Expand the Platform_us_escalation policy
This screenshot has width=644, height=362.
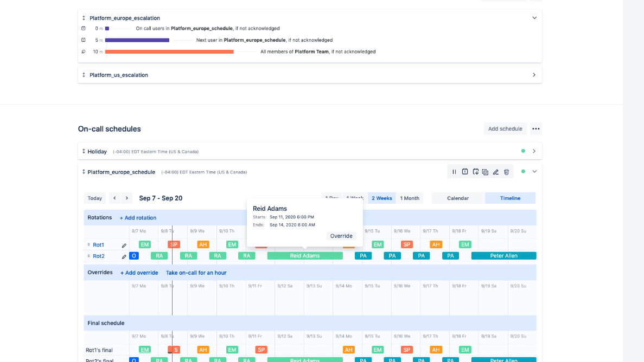(x=534, y=75)
